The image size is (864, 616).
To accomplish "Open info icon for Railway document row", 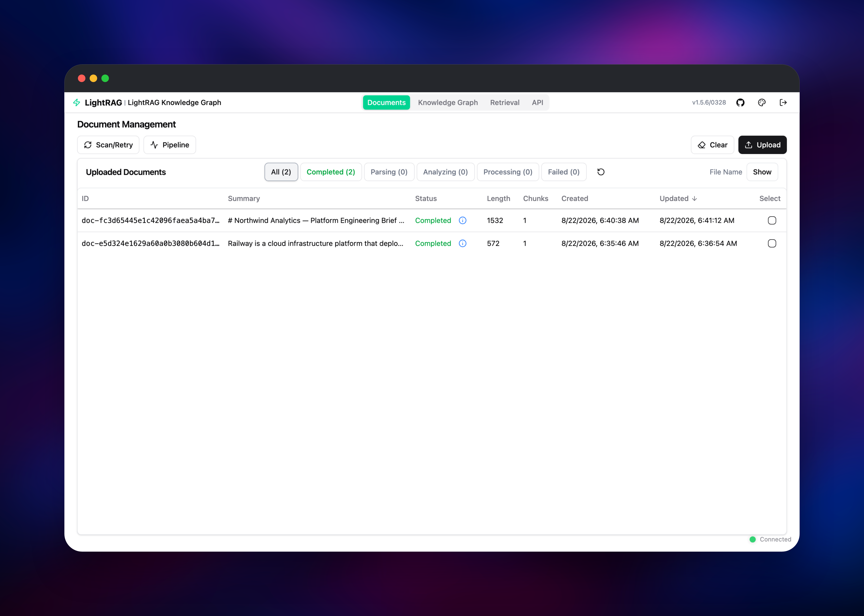I will coord(463,243).
